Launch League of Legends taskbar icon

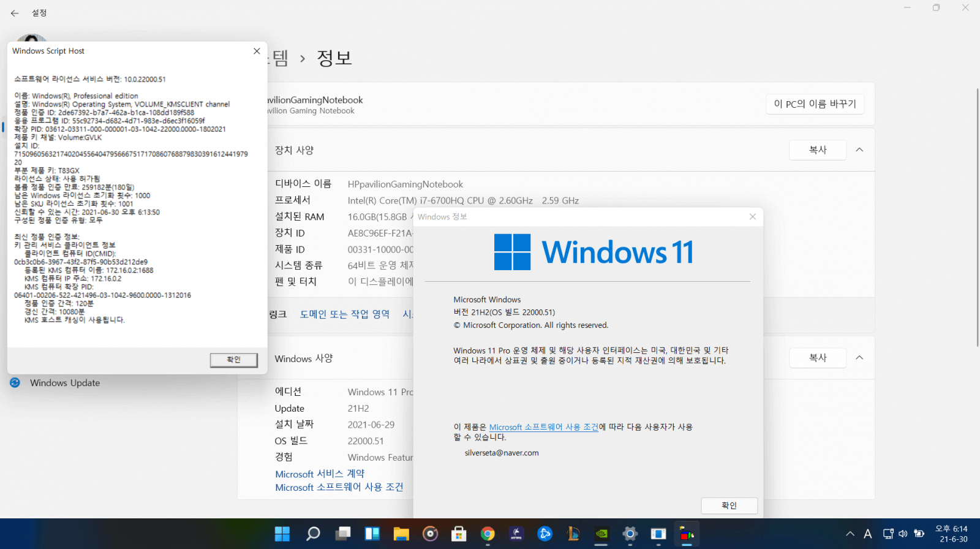point(573,534)
